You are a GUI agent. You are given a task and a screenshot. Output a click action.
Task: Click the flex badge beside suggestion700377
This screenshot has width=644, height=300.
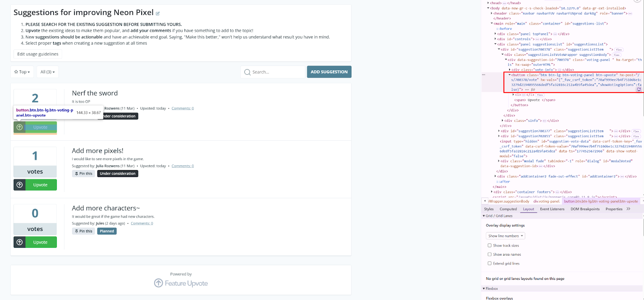pos(636,131)
